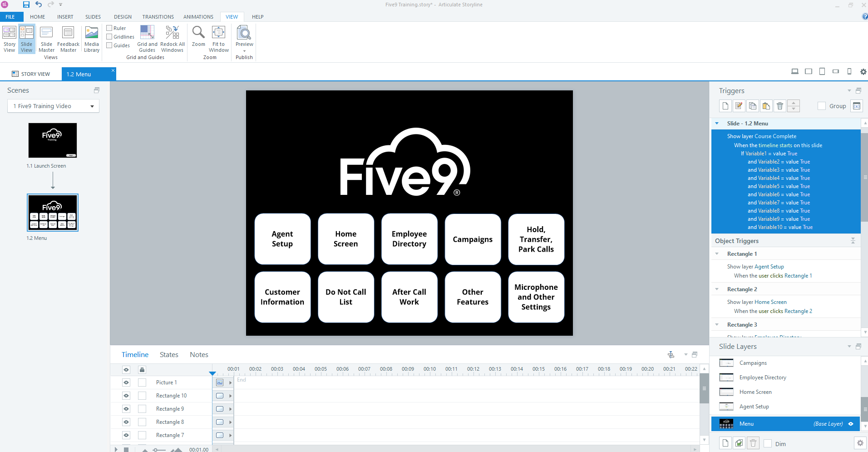Image resolution: width=868 pixels, height=452 pixels.
Task: Select the 'Do Not Call List' button on slide
Action: [346, 297]
